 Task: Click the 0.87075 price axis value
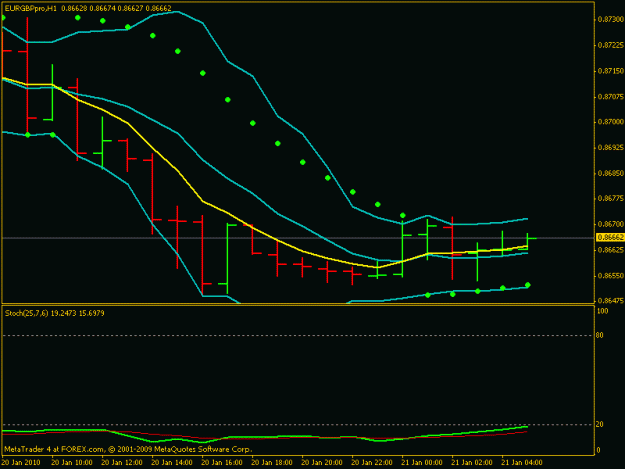[611, 97]
